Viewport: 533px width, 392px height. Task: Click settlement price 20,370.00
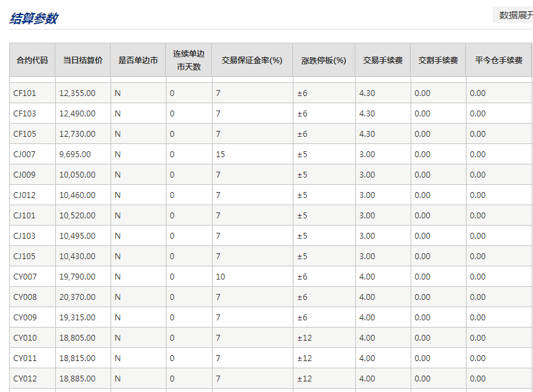point(77,297)
